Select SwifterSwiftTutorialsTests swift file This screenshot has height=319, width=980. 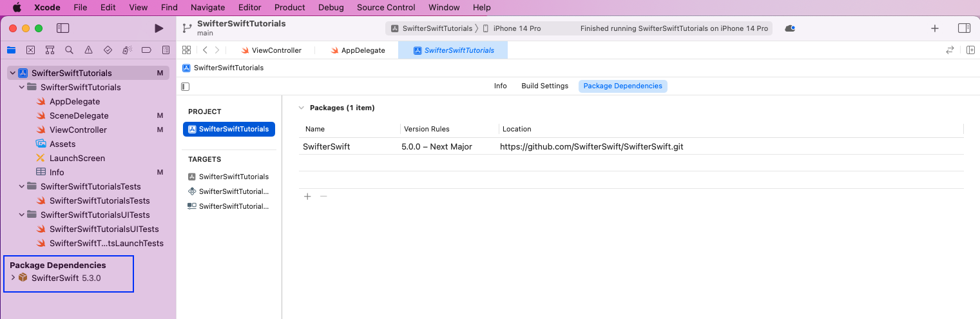pos(99,201)
